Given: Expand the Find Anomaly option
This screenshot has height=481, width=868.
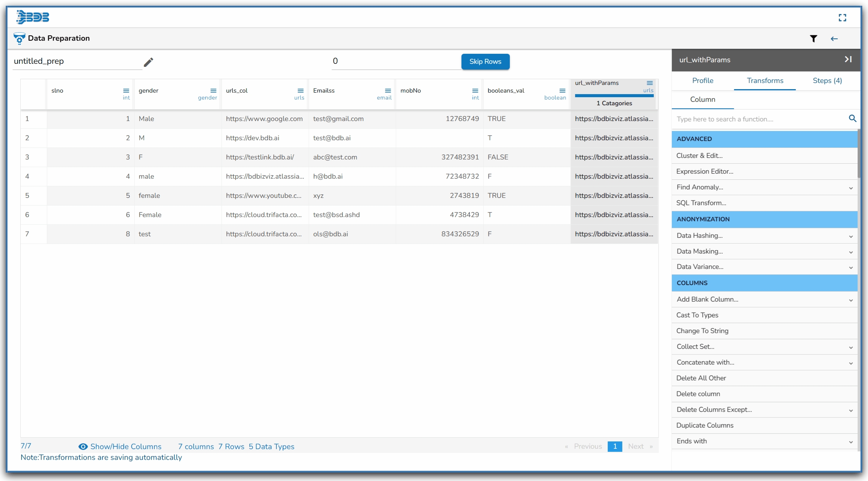Looking at the screenshot, I should [x=851, y=187].
